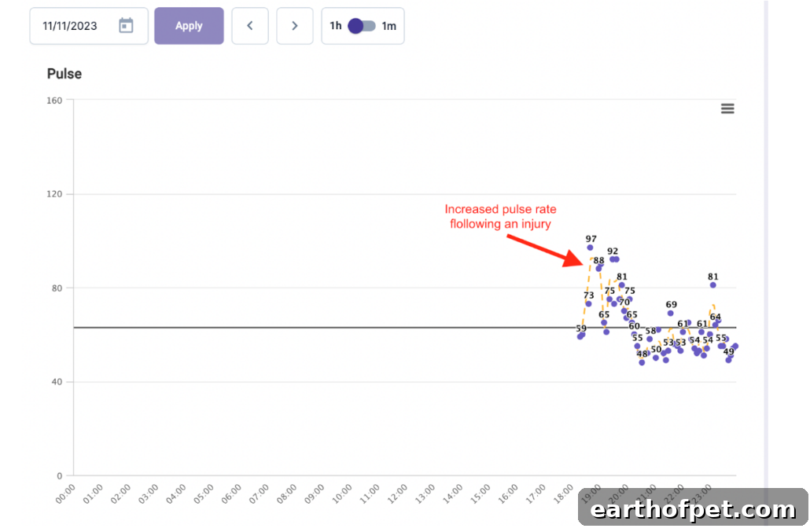Click the data point labeled 73
This screenshot has height=532, width=810.
click(x=588, y=304)
